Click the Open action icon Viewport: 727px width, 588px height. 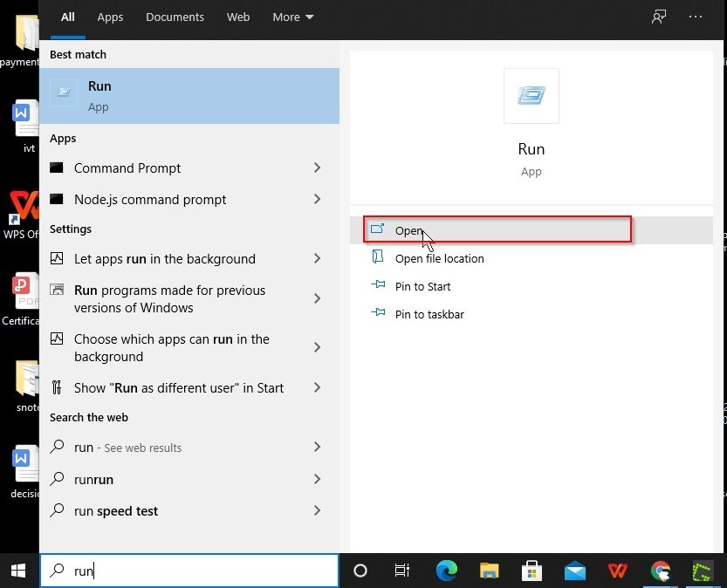pyautogui.click(x=377, y=229)
